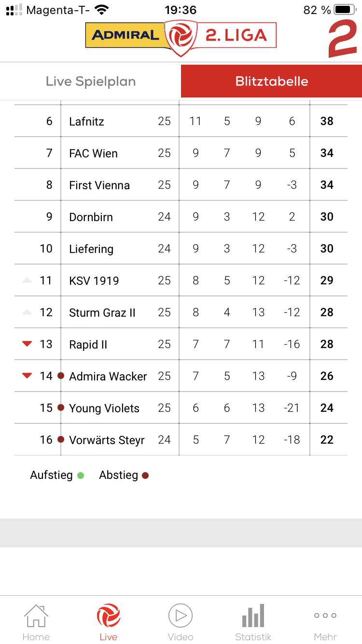Viewport: 362px width, 644px height.
Task: Tap the red down arrow beside Admira Wacker
Action: point(27,376)
